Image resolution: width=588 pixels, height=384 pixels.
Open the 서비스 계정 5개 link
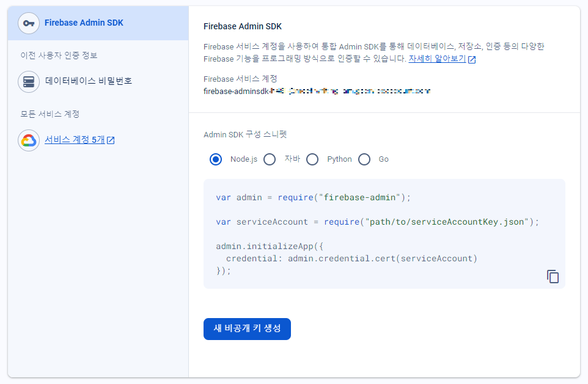click(x=75, y=140)
